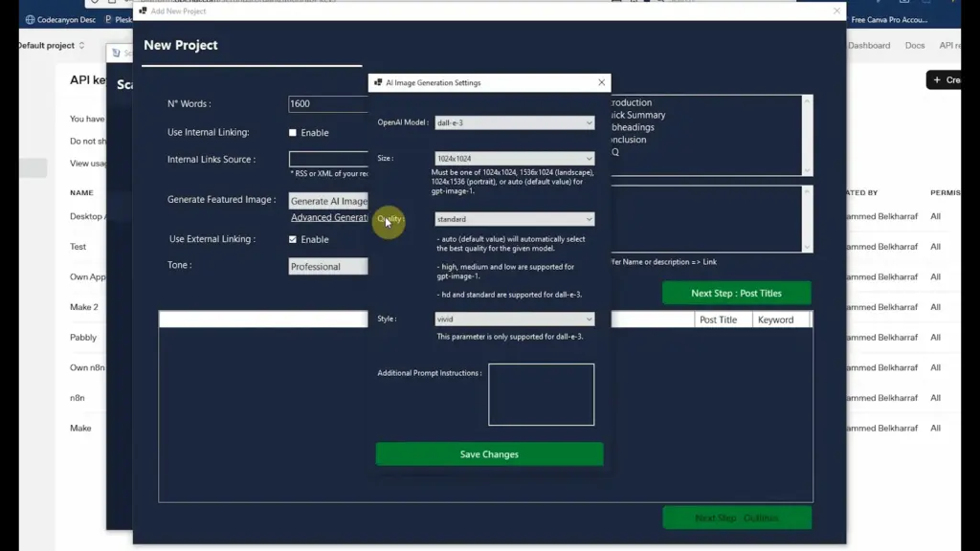This screenshot has width=980, height=551.
Task: Click the Codecanyon Desc tab favicon
Action: point(30,17)
